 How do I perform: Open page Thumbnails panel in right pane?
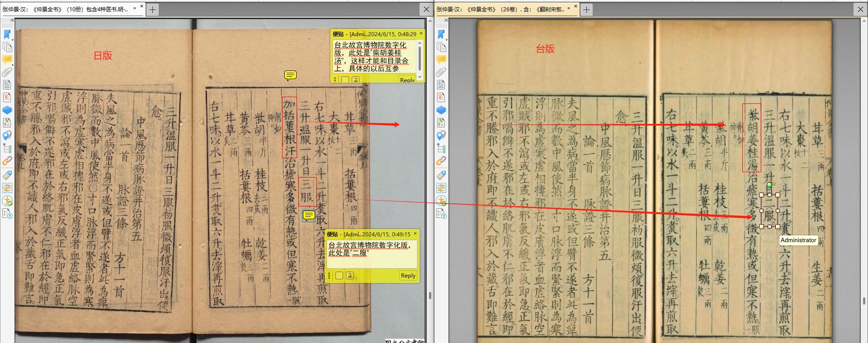[441, 47]
